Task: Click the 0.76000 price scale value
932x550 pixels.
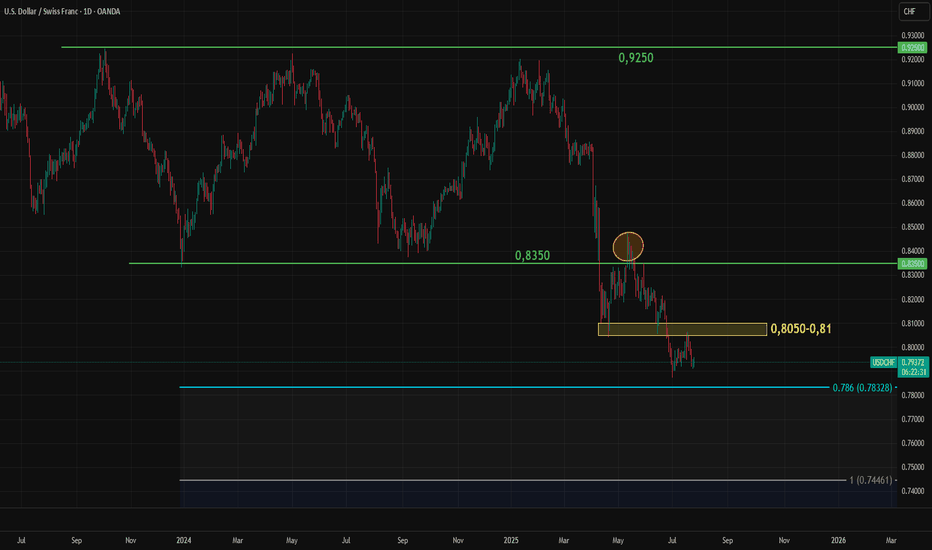Action: 912,443
